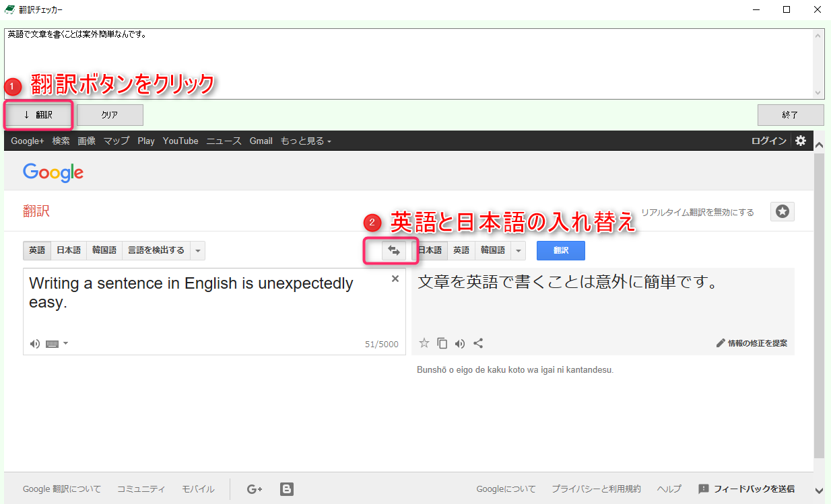Viewport: 831px width, 504px height.
Task: Open Gmail in the Google bar
Action: (261, 141)
